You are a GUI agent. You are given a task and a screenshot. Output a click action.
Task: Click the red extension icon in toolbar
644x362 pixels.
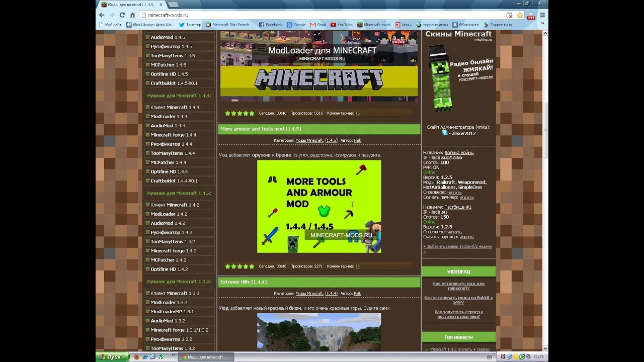click(531, 16)
